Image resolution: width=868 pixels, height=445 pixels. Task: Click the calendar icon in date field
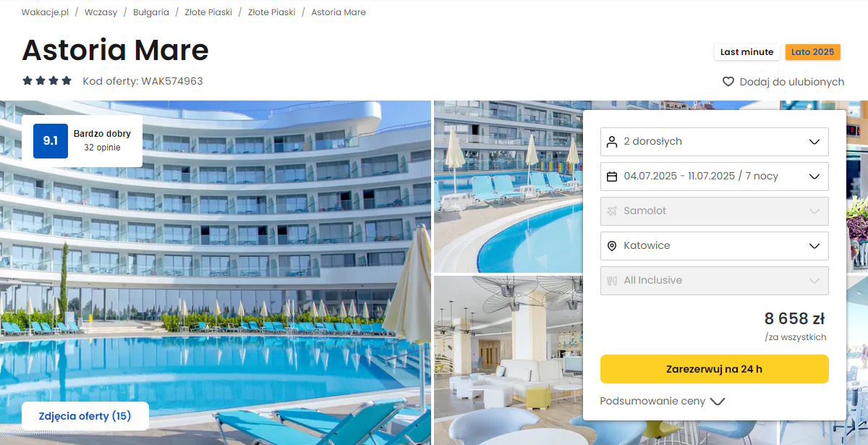coord(612,176)
